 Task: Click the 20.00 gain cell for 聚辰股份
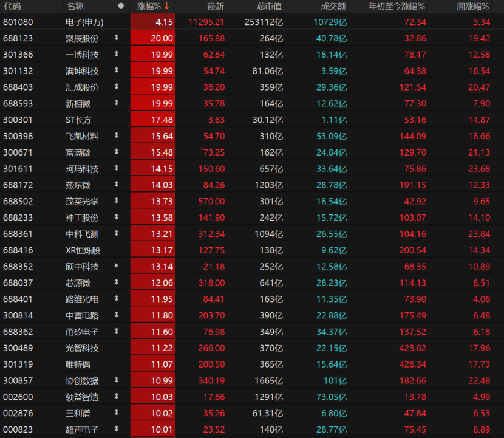[x=152, y=38]
